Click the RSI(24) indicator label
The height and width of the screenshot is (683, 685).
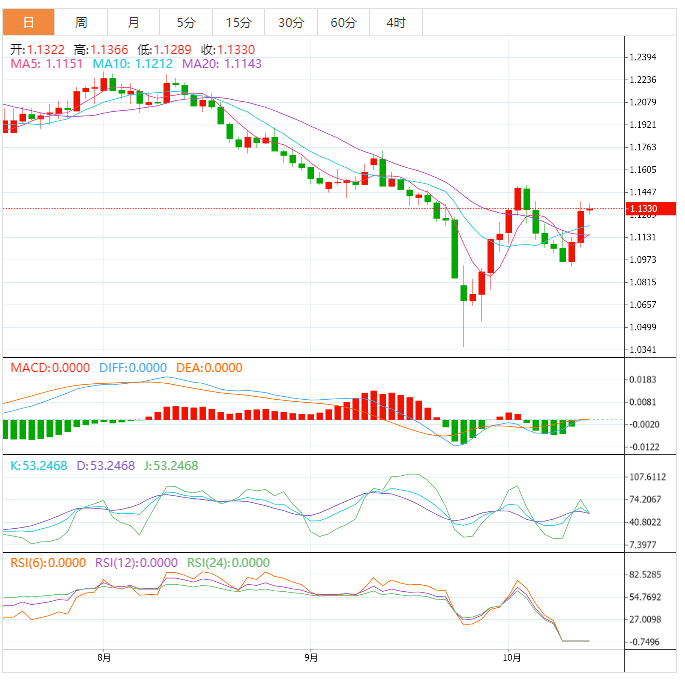point(228,563)
